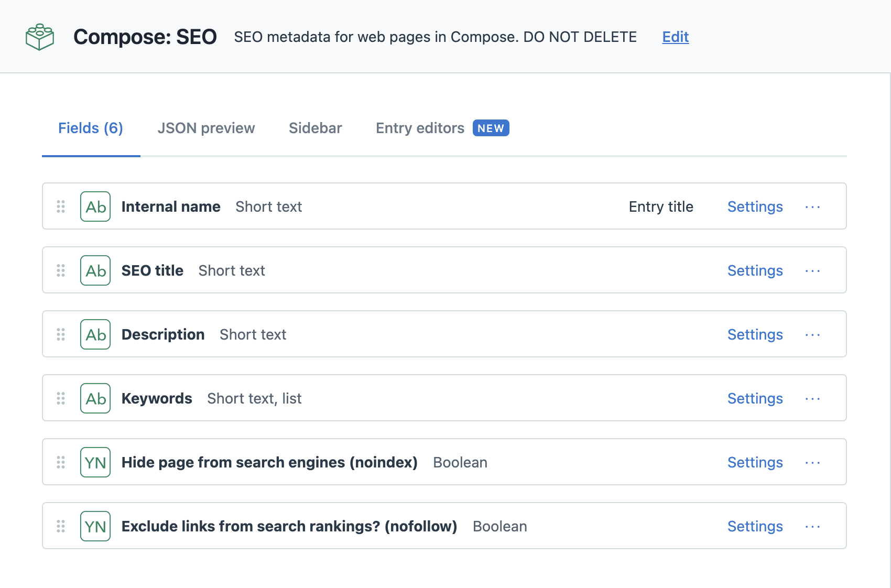Click the Ab text icon for SEO title
This screenshot has height=588, width=891.
pos(95,270)
